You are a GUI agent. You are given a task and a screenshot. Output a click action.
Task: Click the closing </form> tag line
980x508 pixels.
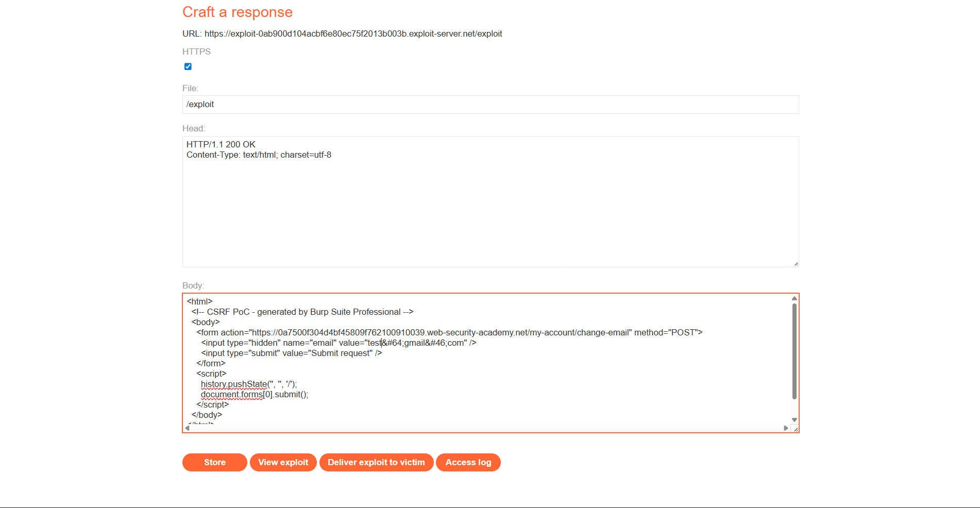[211, 364]
